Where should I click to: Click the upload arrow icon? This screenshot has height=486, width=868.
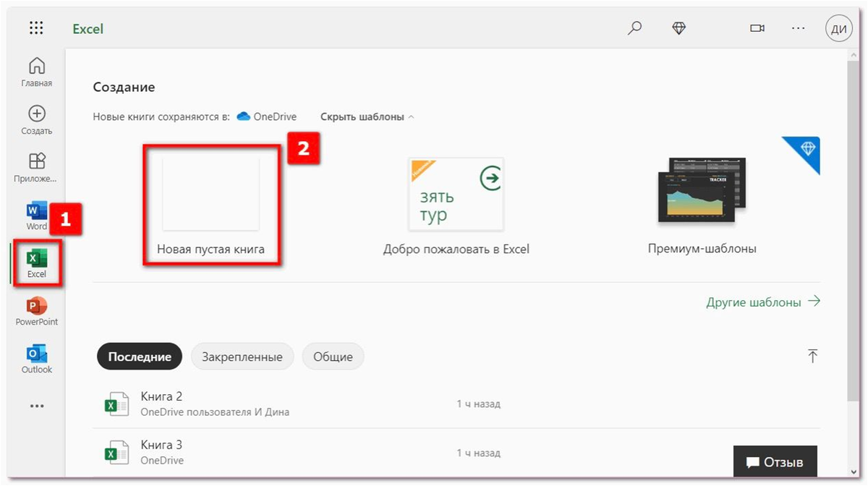[812, 356]
